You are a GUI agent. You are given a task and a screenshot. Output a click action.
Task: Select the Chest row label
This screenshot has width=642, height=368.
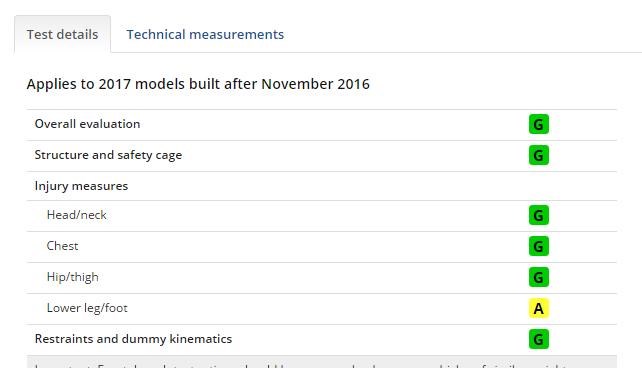pos(62,246)
